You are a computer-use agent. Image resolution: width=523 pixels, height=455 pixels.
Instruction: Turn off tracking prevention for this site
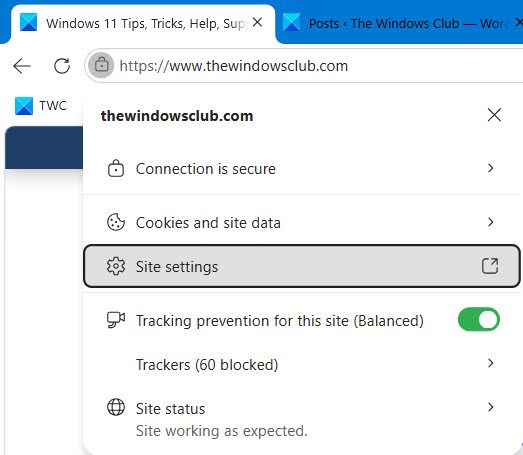479,320
